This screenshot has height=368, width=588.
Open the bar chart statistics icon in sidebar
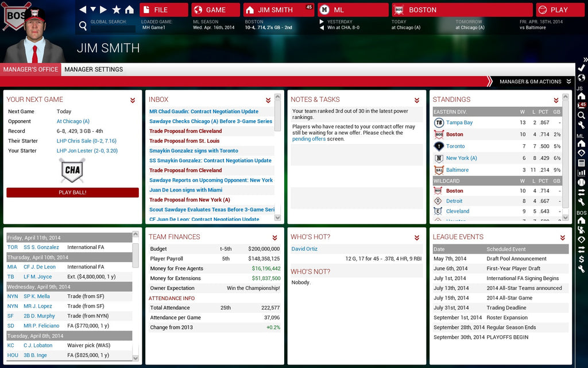(581, 172)
